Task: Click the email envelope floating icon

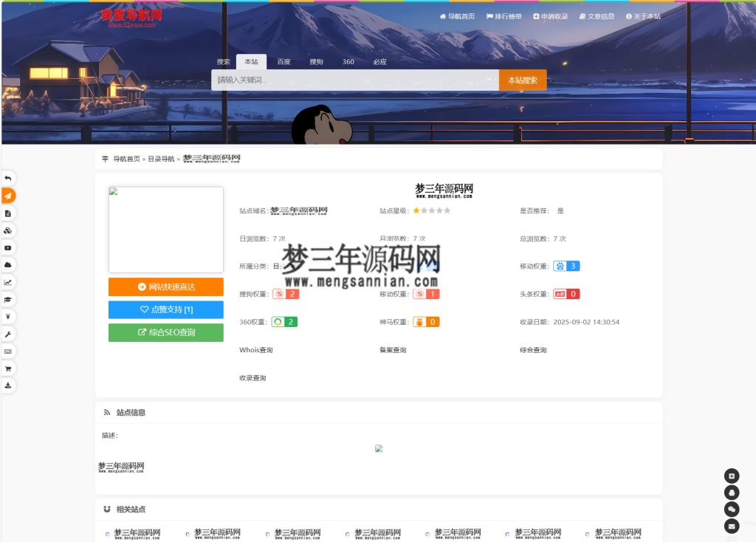Action: pyautogui.click(x=731, y=525)
